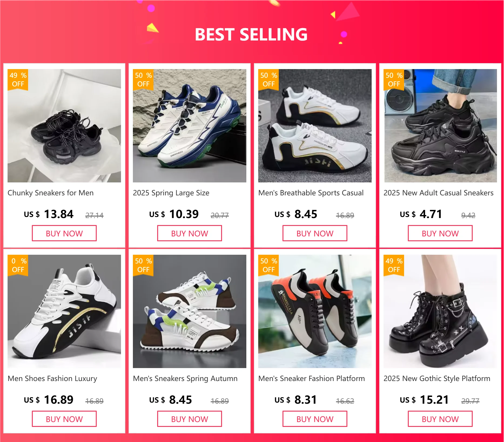Click the 49% OFF badge on gothic boots
The image size is (504, 442).
(394, 265)
